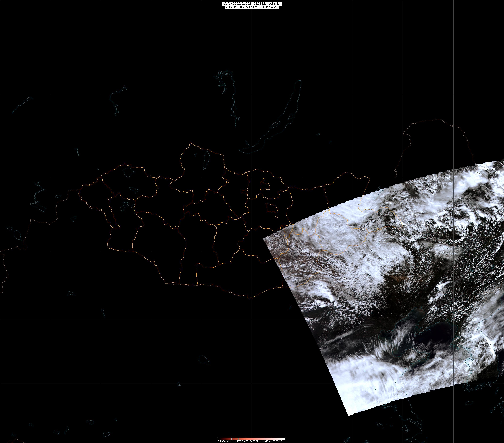Click the 'viirs_I1-viirs_M4-viirs_M3 Radiance' label
Image resolution: width=504 pixels, height=443 pixels.
click(x=252, y=7)
